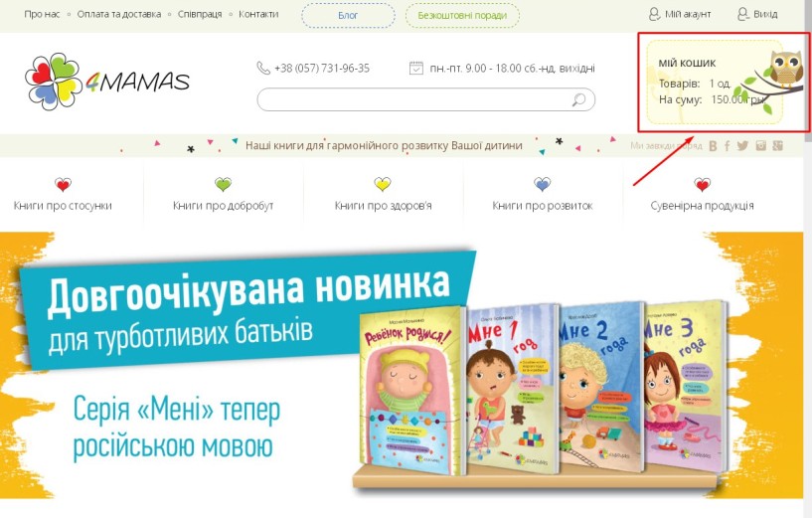Open 'Безкоштовні поради' button
This screenshot has height=518, width=812.
(x=462, y=16)
